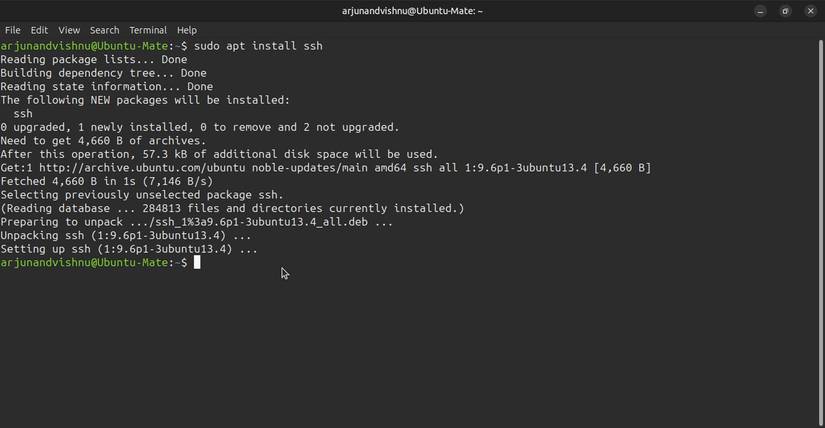Screen dimensions: 825x428
Task: Click the 'Selecting previously unselected package ssh' line
Action: tap(141, 195)
